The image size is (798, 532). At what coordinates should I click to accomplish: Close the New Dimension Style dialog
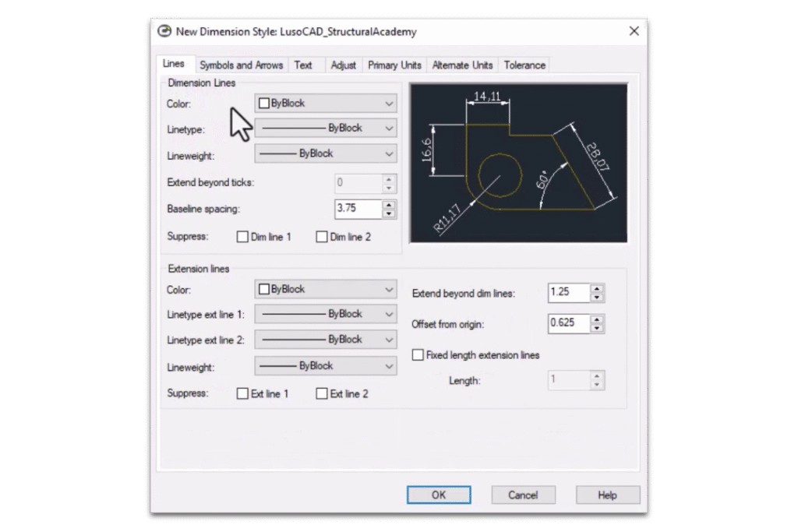pyautogui.click(x=634, y=31)
